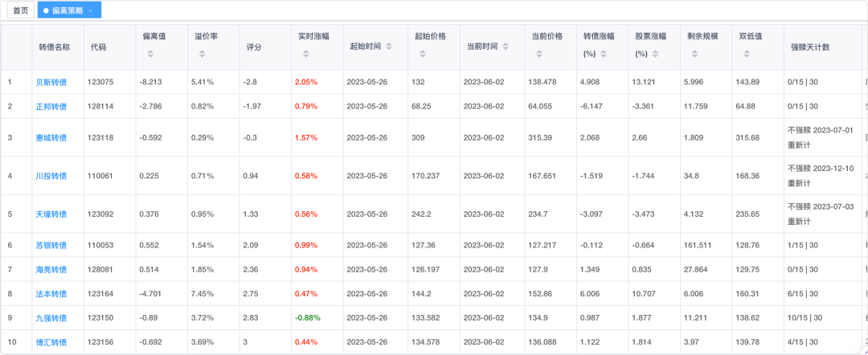This screenshot has width=868, height=355.
Task: Click the 1.57% 实时涨幅 value
Action: click(306, 137)
